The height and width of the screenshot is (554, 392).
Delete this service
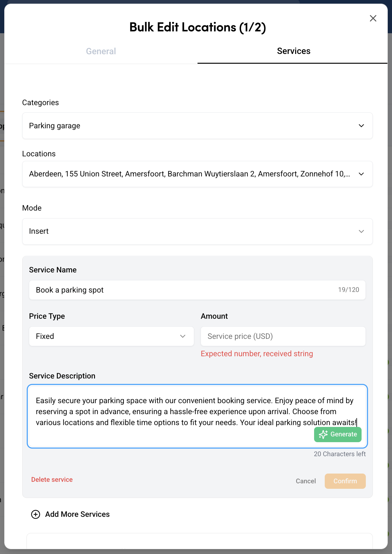pyautogui.click(x=52, y=479)
